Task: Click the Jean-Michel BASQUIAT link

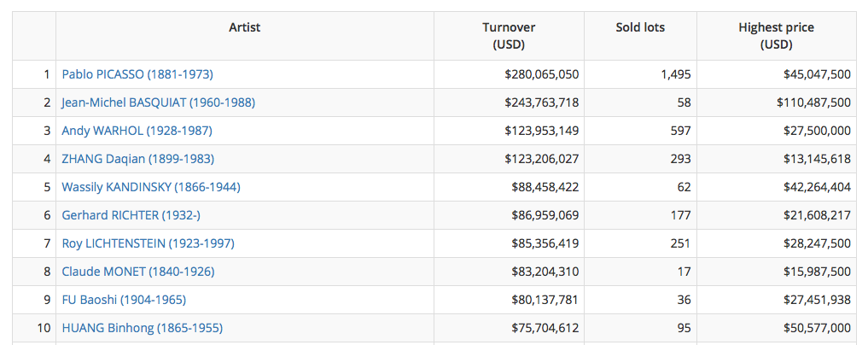Action: 158,102
